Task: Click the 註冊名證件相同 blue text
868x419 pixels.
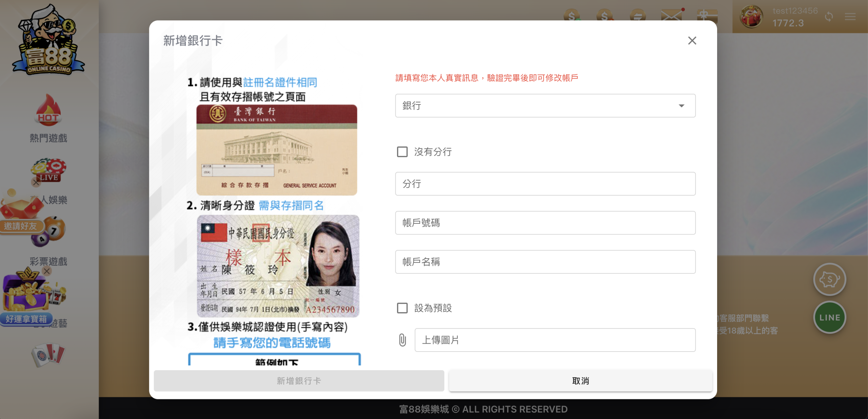Action: click(x=280, y=82)
